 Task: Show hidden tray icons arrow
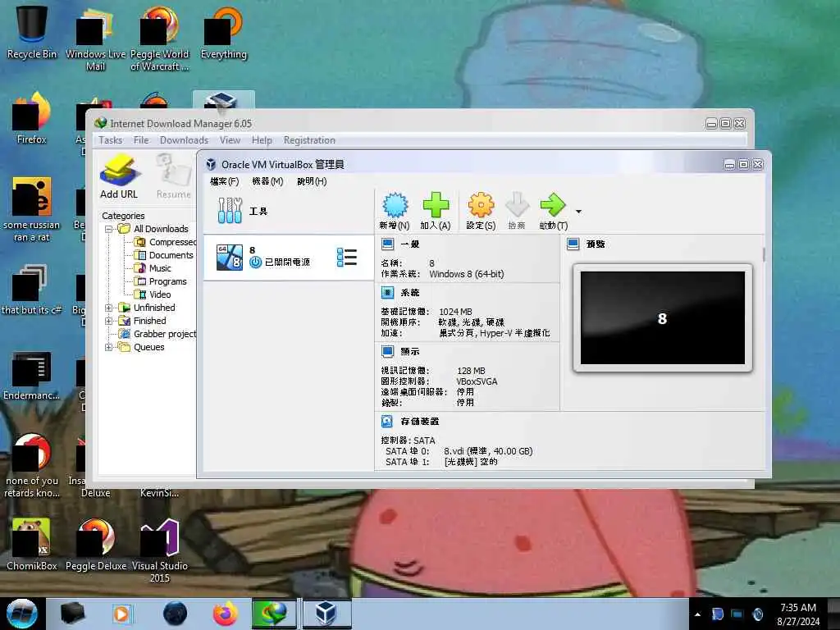(697, 614)
